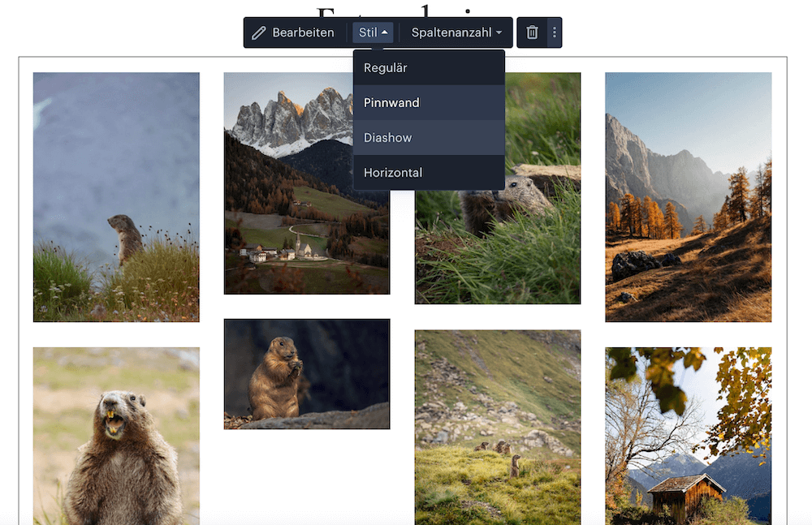This screenshot has width=812, height=525.
Task: Click the marmot eating on dark background
Action: (307, 374)
